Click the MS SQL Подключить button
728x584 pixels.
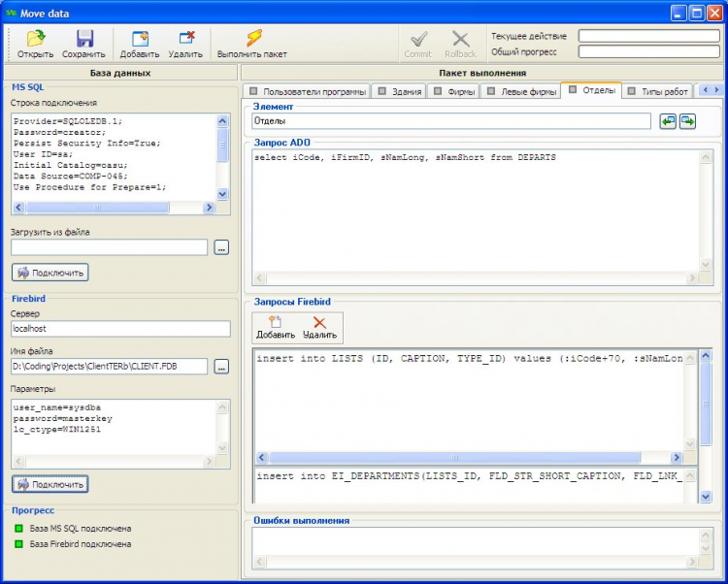tap(50, 273)
